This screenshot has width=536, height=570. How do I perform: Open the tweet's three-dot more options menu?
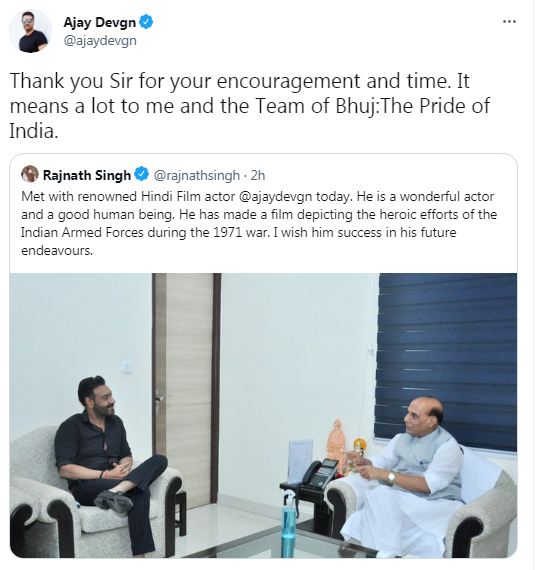point(509,22)
